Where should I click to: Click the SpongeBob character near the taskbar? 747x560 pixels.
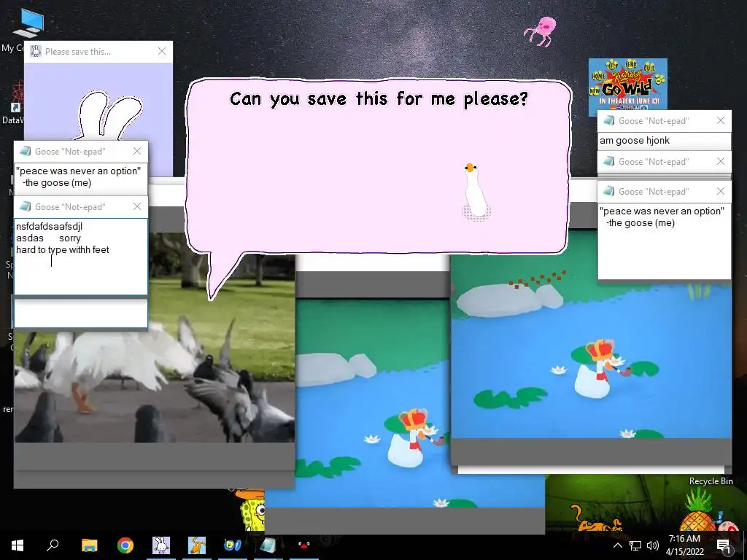tap(251, 510)
